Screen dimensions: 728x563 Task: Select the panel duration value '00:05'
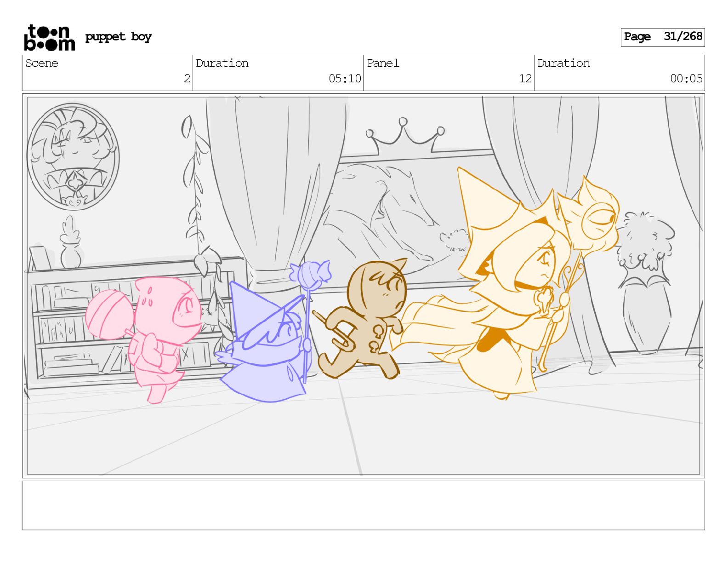pos(686,79)
